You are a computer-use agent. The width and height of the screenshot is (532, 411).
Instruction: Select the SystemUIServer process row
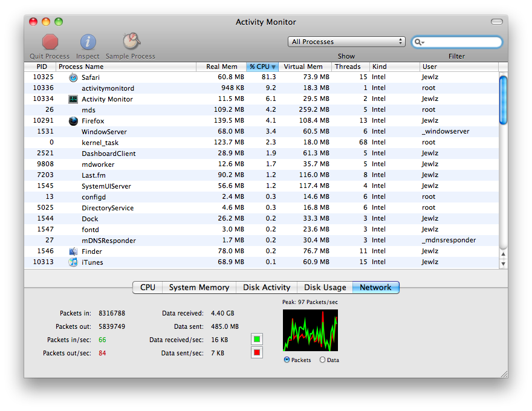pos(262,186)
